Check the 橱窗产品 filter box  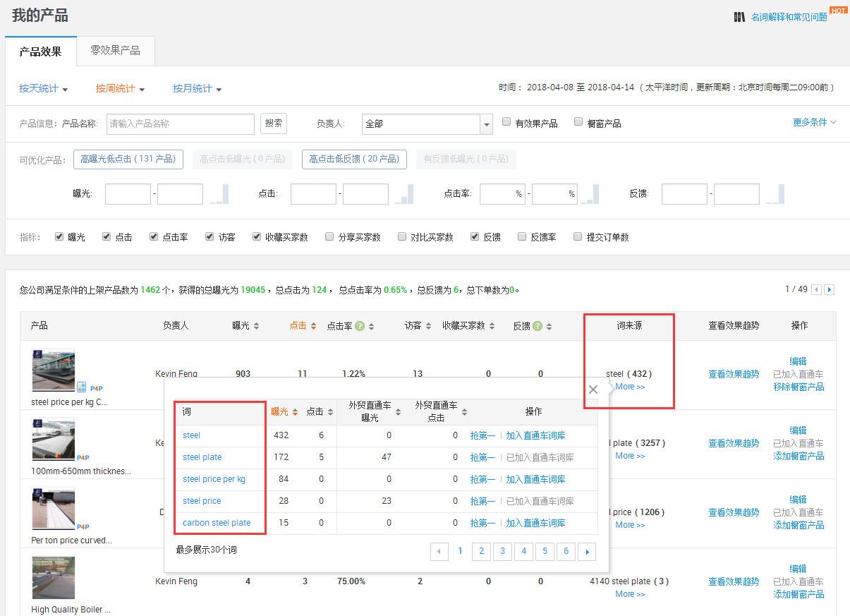click(x=578, y=121)
